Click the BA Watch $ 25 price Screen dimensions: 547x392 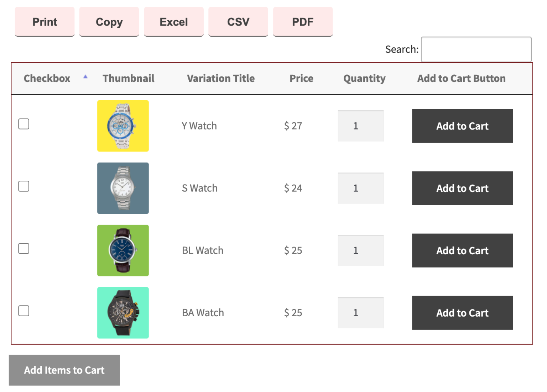293,313
